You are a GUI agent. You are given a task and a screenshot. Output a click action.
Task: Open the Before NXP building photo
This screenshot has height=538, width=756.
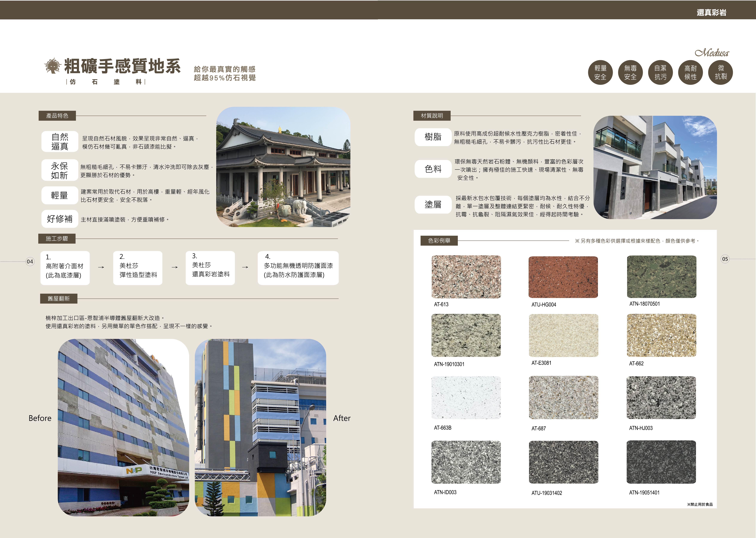tap(123, 427)
